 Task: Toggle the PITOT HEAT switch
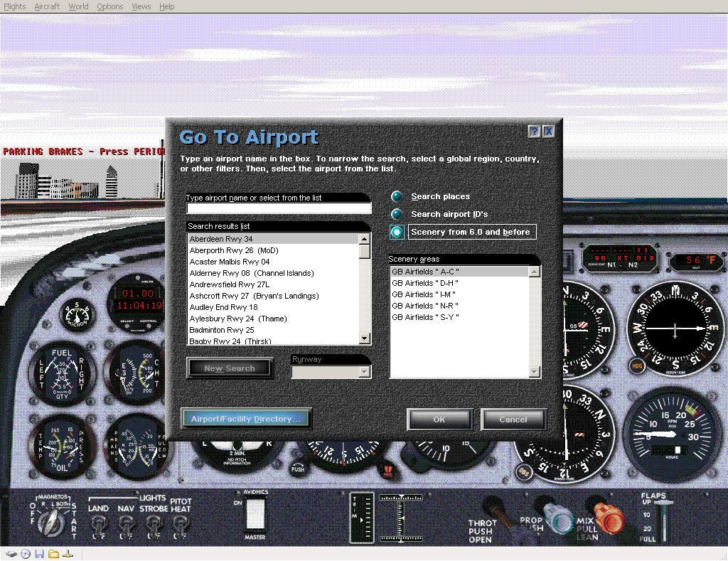(180, 526)
